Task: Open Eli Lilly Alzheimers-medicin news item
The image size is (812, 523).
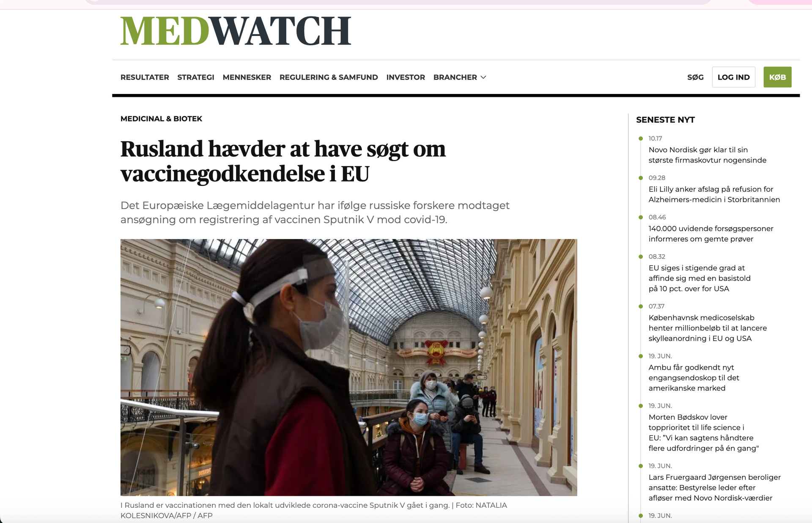Action: pos(714,194)
